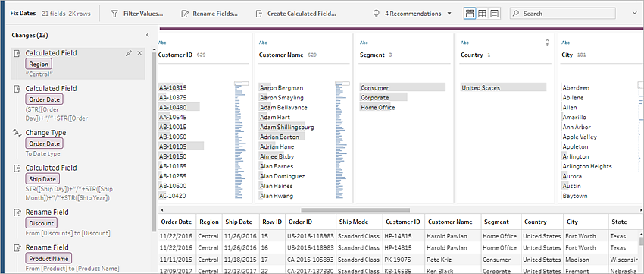This screenshot has height=274, width=644.
Task: Switch to profile pane view
Action: [x=470, y=14]
